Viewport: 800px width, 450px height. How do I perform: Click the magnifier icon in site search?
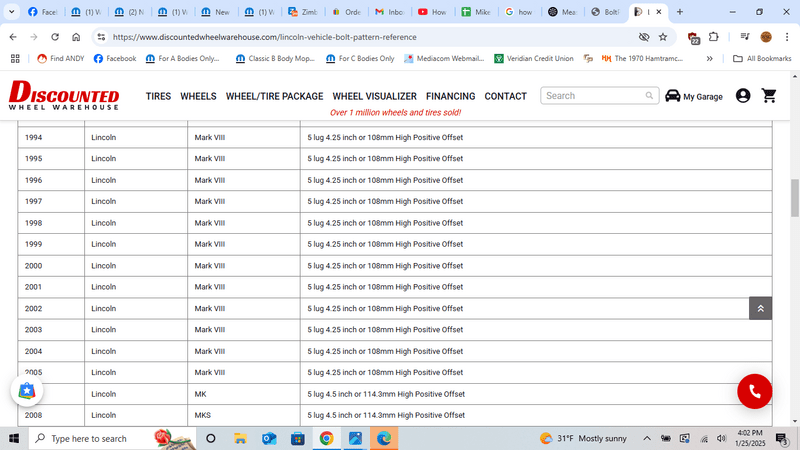pos(648,96)
